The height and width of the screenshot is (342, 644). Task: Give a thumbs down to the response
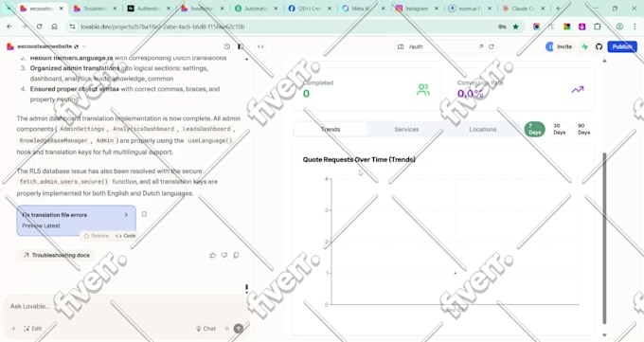coord(224,255)
